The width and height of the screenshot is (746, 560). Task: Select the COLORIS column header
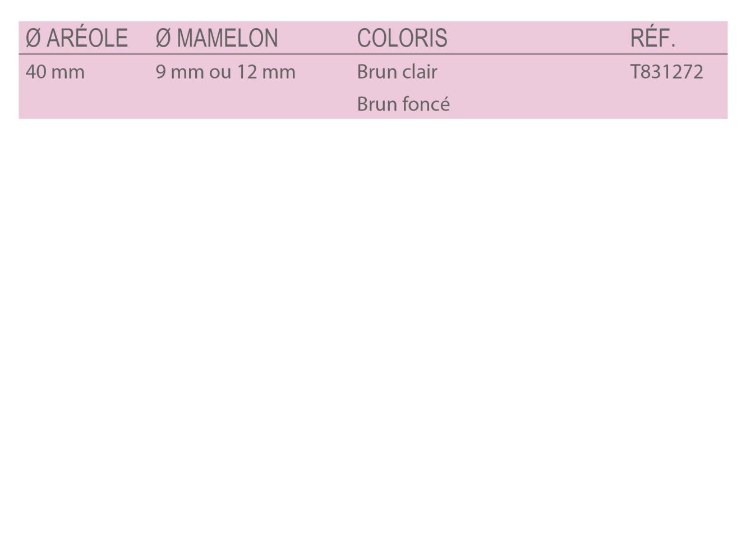coord(402,38)
